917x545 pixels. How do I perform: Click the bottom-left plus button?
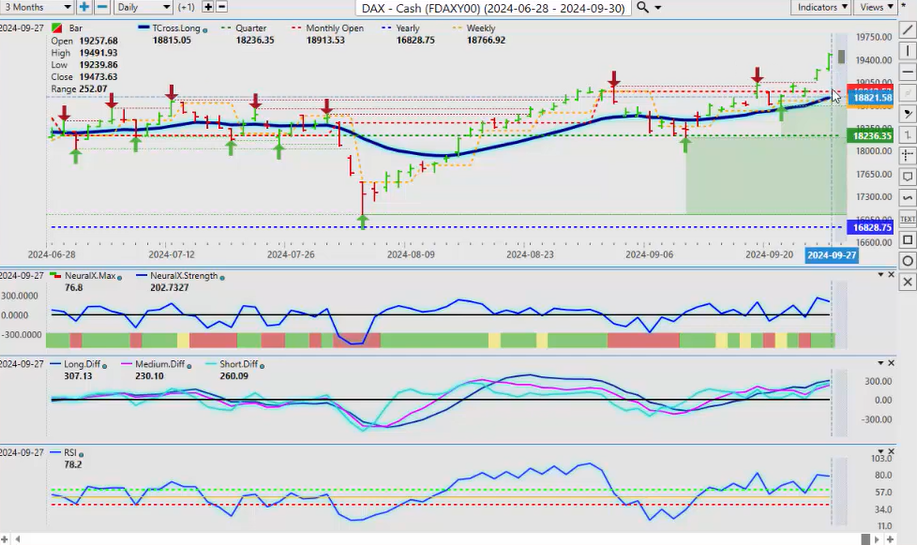click(5, 539)
